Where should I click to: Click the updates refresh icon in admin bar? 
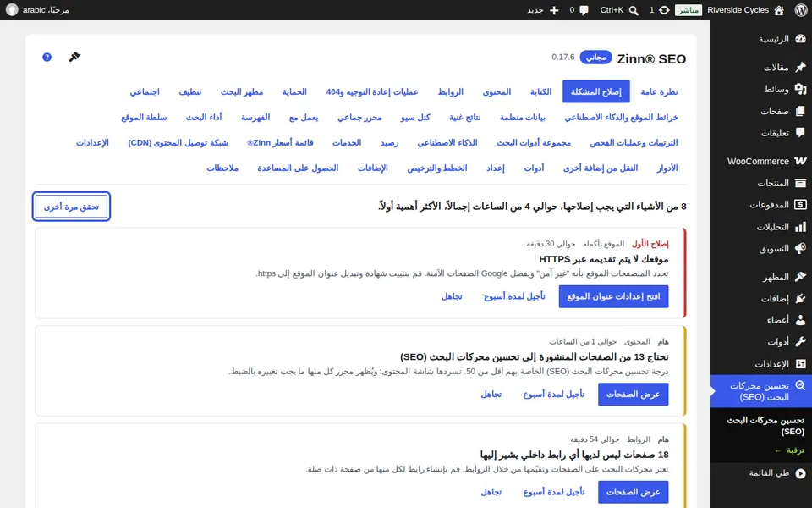pos(664,10)
